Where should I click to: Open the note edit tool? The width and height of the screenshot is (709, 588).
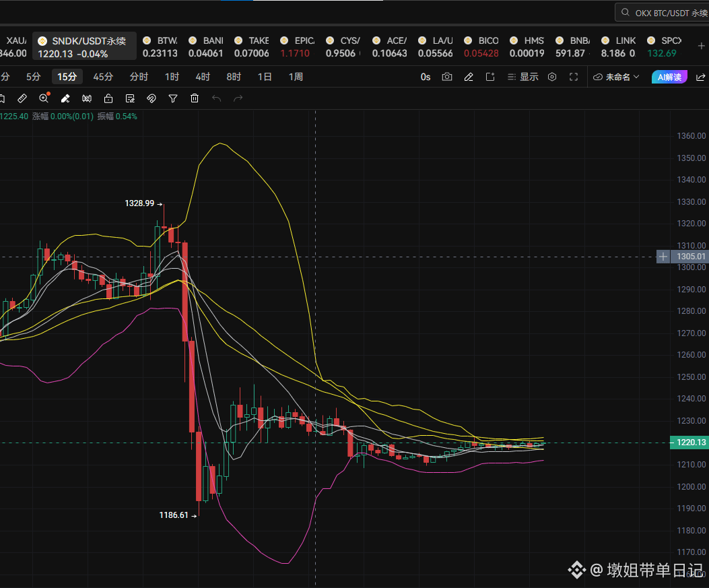click(x=130, y=98)
